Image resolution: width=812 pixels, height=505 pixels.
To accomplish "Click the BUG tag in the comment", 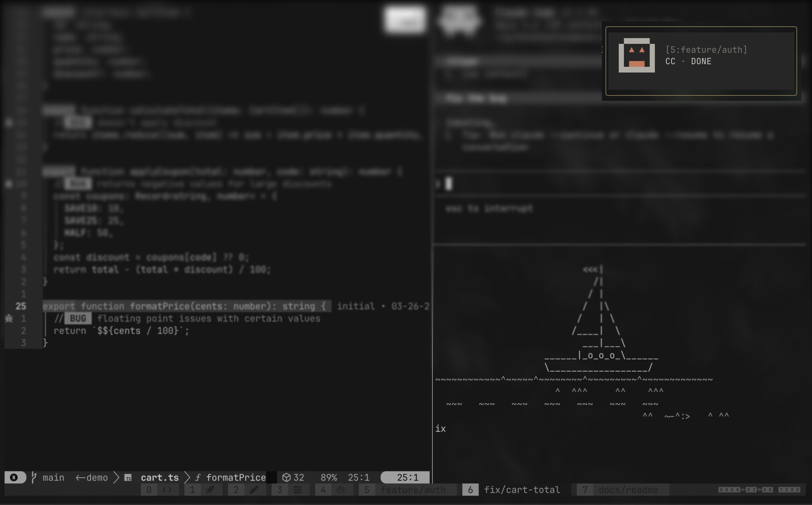I will 78,318.
